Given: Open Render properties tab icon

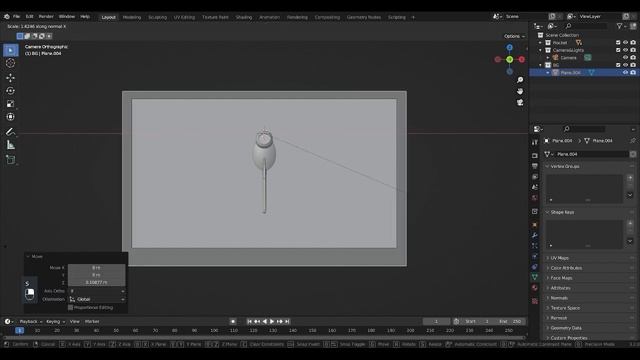Looking at the screenshot, I should pyautogui.click(x=535, y=156).
